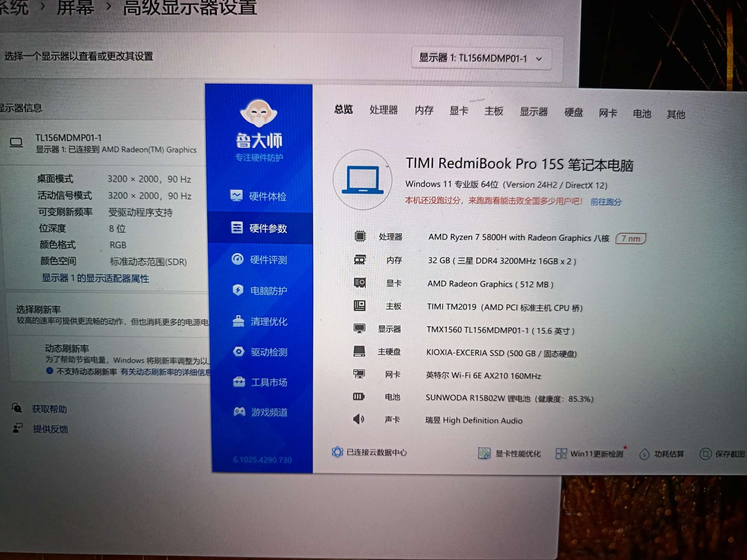
Task: Switch to the 其他 tab
Action: tap(676, 114)
